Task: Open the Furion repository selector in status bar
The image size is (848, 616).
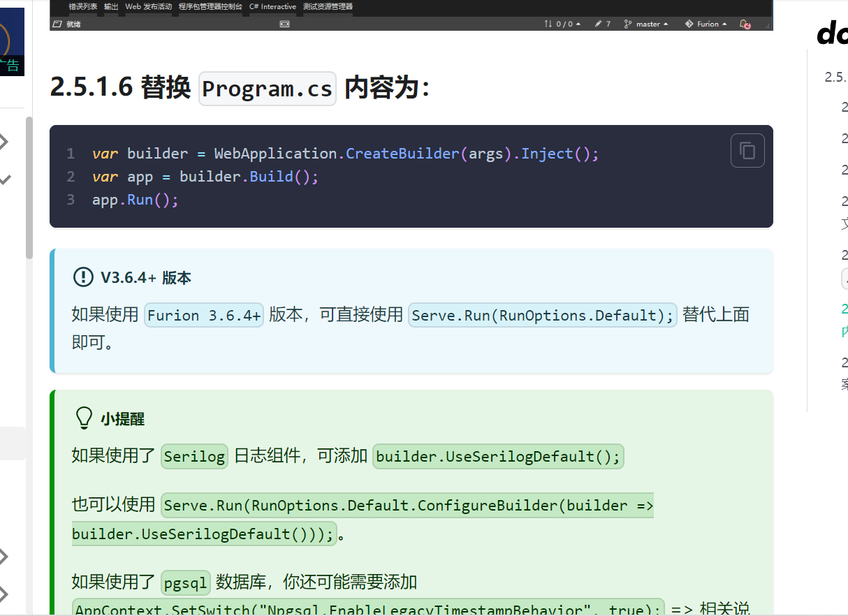Action: [706, 24]
